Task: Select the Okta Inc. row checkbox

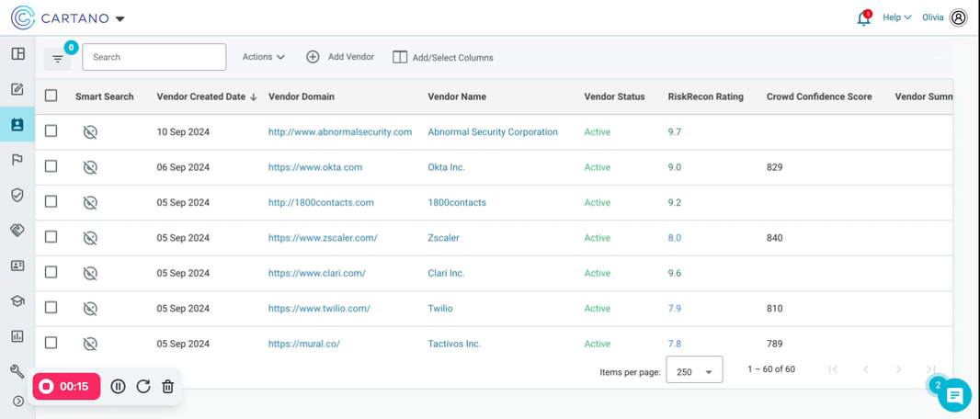Action: pyautogui.click(x=51, y=166)
